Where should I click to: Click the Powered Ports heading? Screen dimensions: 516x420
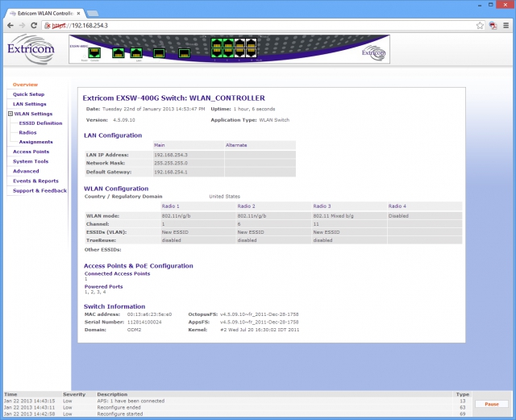coord(104,287)
